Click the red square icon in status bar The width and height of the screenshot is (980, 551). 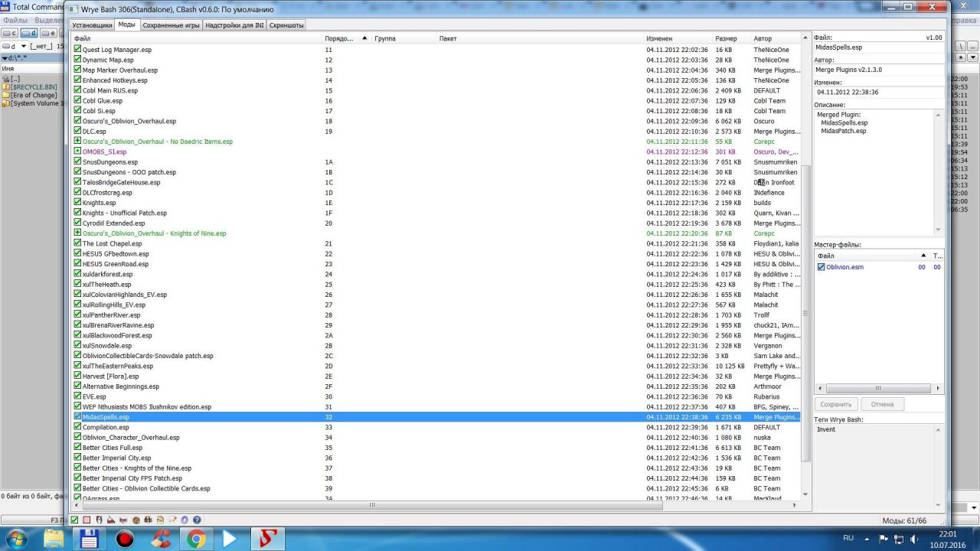[87, 520]
